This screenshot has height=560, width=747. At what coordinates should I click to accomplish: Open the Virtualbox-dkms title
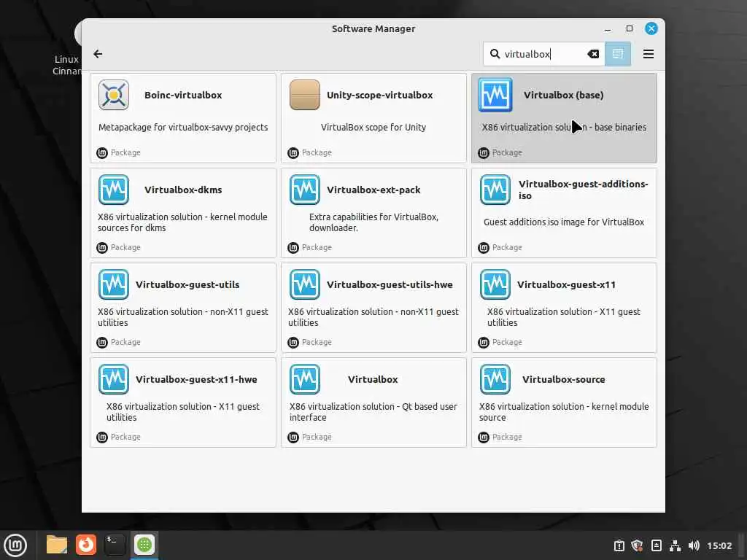183,190
